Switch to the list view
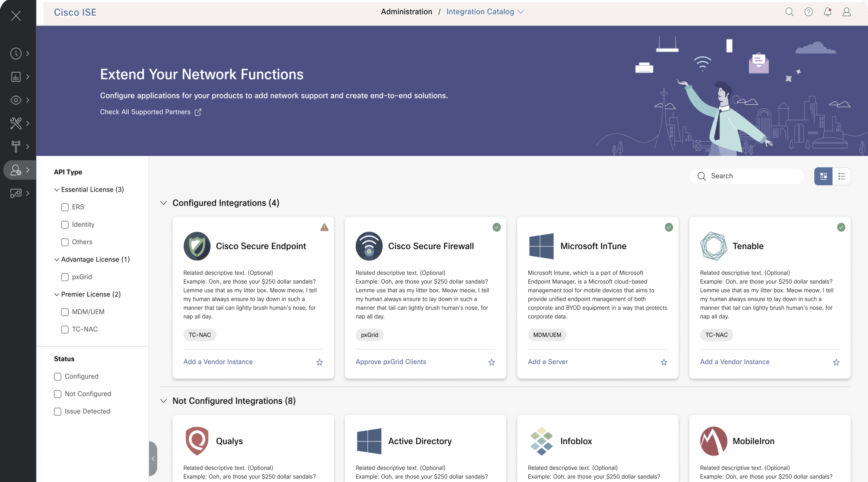 [x=841, y=176]
